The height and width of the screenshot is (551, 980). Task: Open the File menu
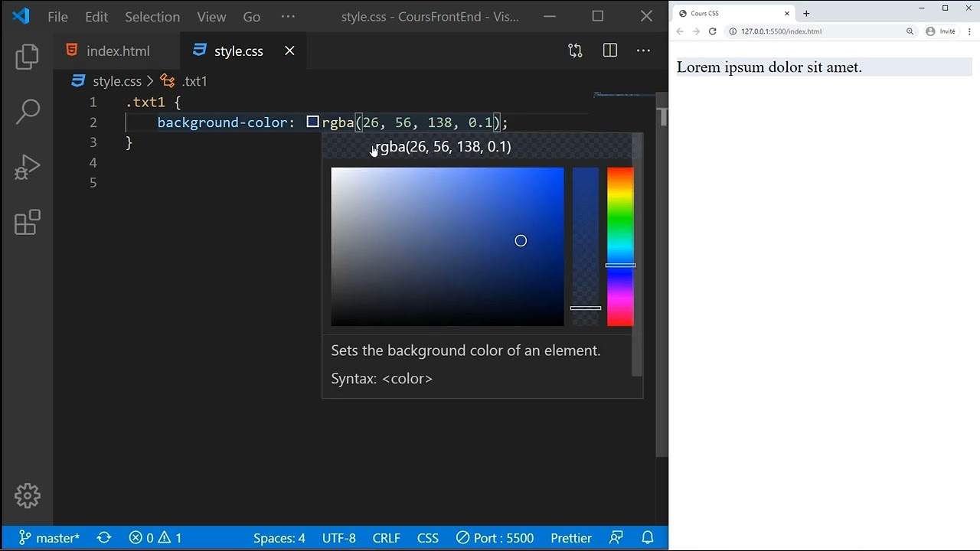[57, 17]
